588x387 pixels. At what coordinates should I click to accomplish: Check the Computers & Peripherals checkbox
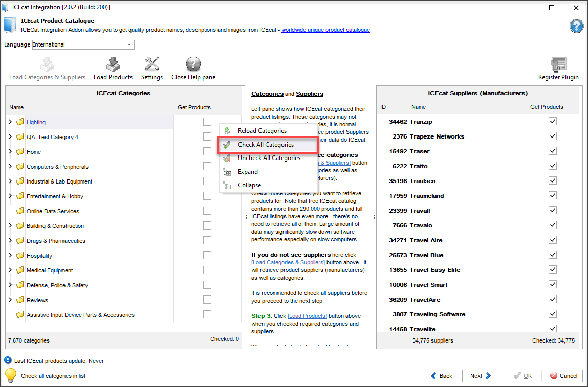tap(207, 166)
